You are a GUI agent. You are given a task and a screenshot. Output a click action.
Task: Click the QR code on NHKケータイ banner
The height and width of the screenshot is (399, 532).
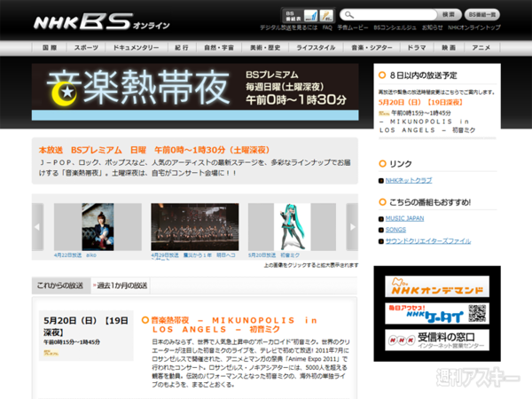pyautogui.click(x=478, y=313)
